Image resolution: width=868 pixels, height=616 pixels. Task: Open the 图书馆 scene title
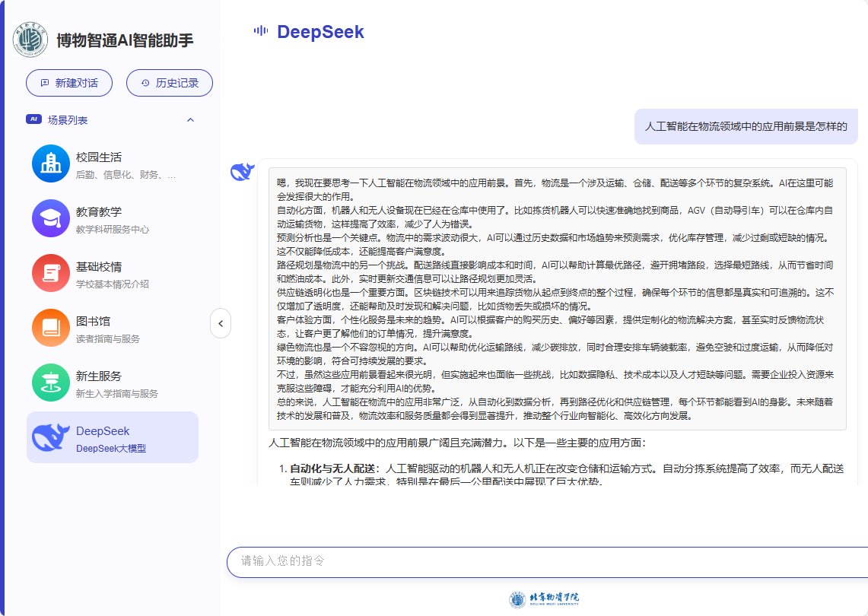tap(93, 322)
